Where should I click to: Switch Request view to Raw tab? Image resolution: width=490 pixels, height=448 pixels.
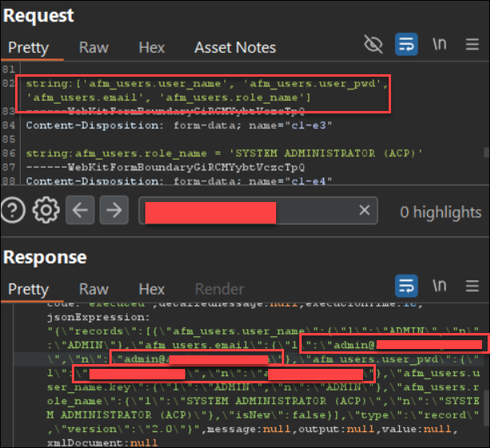(93, 48)
